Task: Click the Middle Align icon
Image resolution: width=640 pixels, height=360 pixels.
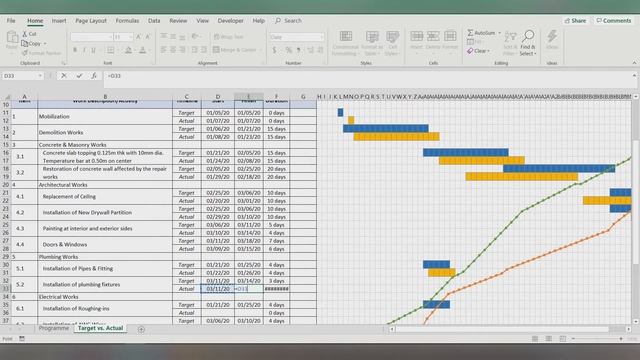Action: (173, 37)
